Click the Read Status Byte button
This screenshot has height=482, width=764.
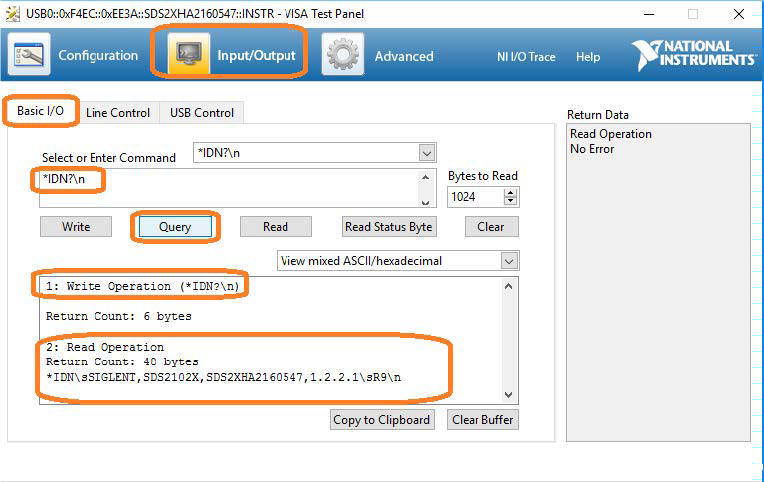pos(388,227)
